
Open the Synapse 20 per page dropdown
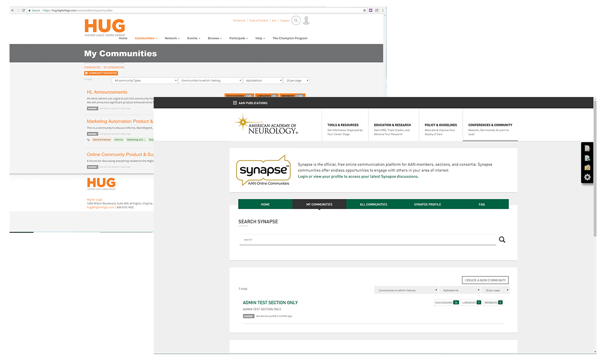click(x=496, y=290)
